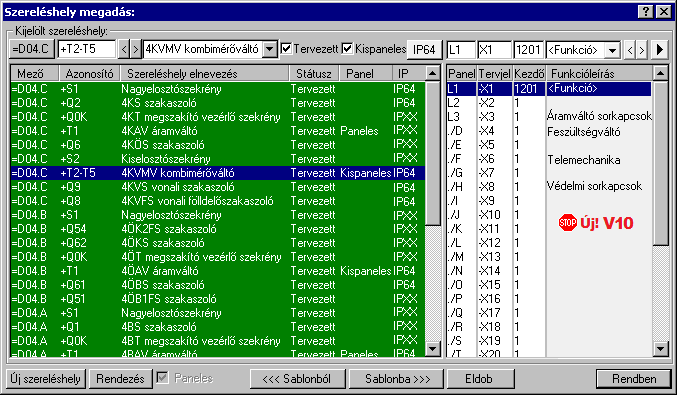Close the Szereléshely megadás dialog
This screenshot has width=677, height=395.
(663, 12)
